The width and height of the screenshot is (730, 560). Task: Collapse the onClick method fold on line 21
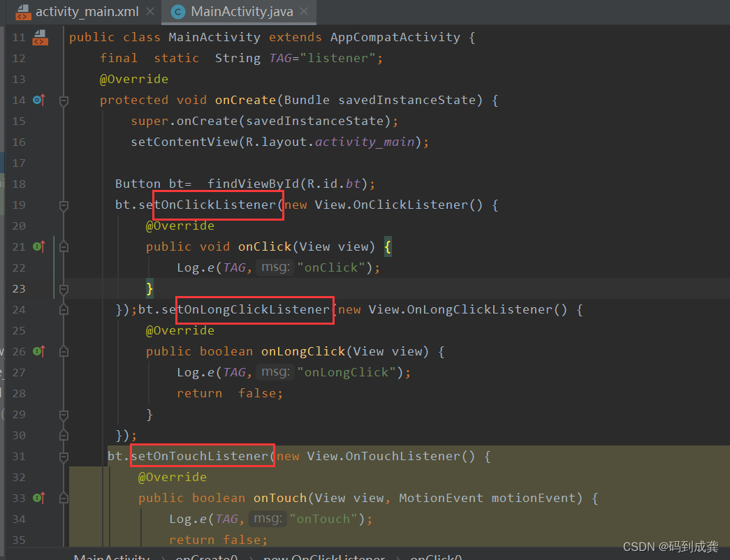coord(64,246)
